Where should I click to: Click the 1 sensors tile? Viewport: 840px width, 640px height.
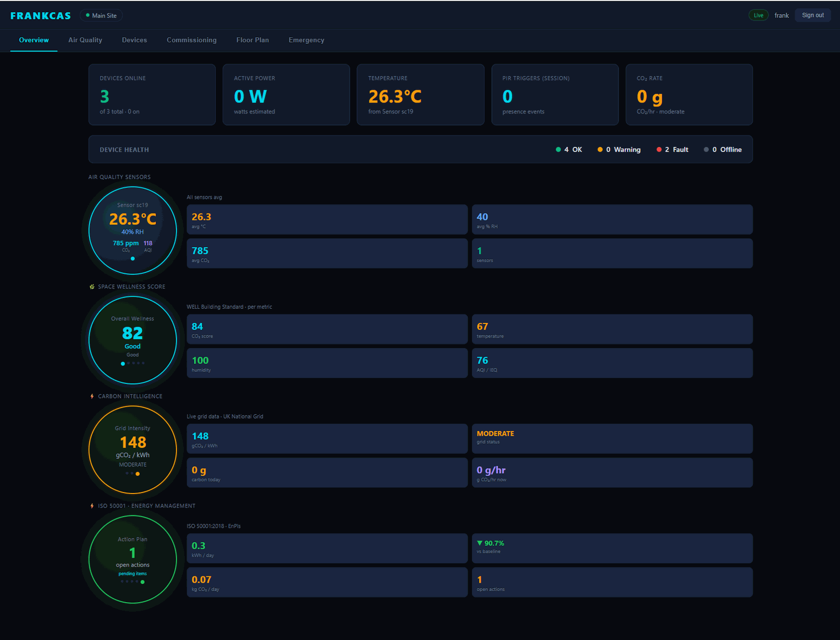pos(612,254)
